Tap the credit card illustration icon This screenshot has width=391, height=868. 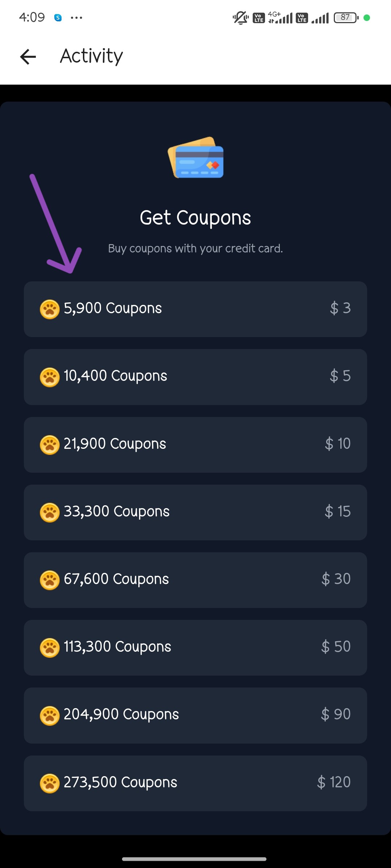(x=195, y=158)
